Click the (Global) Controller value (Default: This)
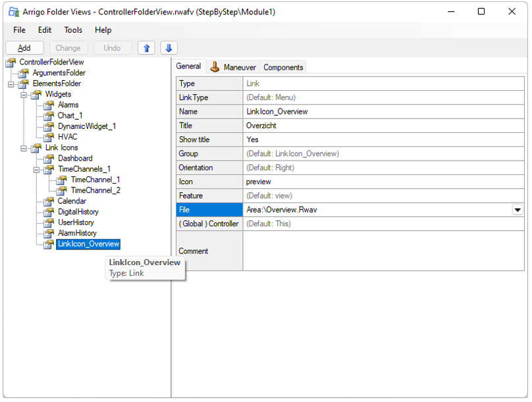532x402 pixels. point(383,224)
